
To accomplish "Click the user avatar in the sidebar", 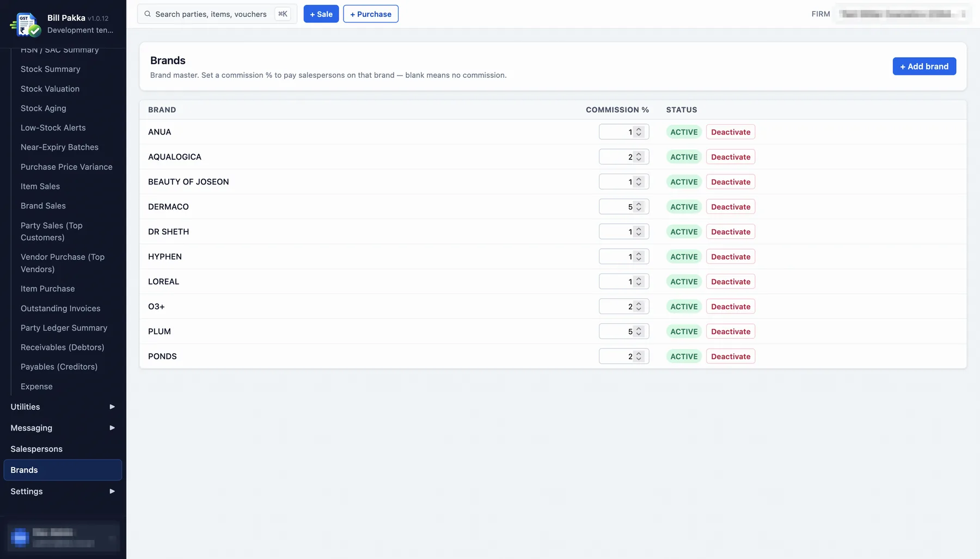I will (x=20, y=537).
